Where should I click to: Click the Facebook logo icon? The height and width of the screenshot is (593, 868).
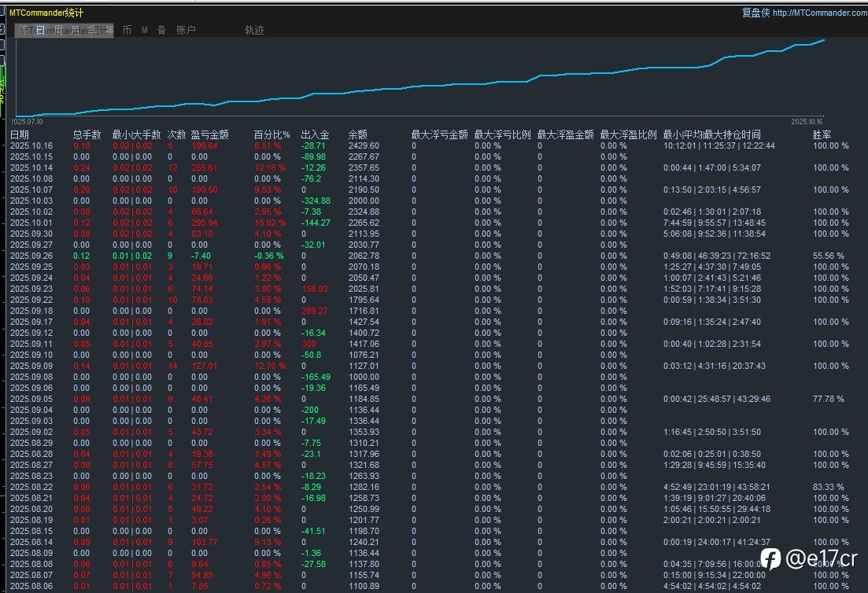click(771, 558)
